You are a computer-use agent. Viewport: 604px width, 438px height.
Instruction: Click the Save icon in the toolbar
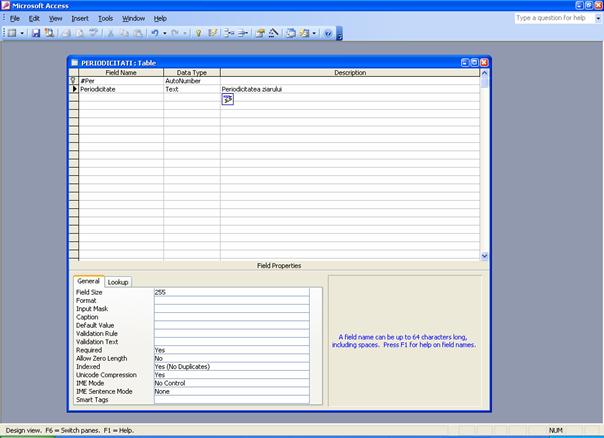36,33
